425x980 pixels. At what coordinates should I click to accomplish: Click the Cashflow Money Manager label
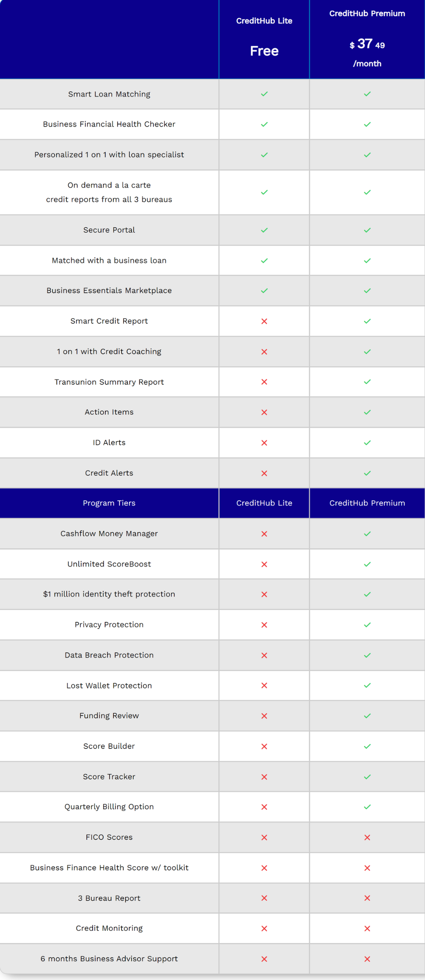coord(109,534)
